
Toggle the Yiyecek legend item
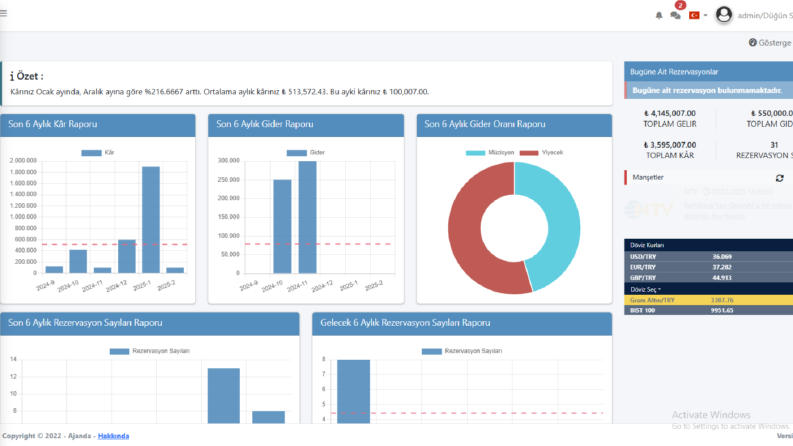[541, 153]
